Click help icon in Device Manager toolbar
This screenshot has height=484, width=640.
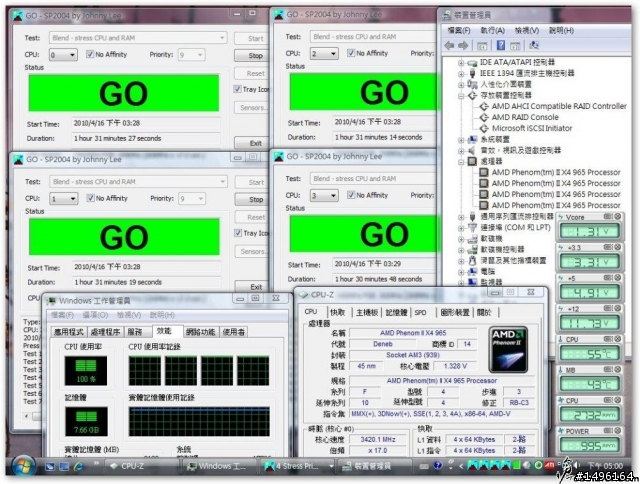[x=500, y=45]
